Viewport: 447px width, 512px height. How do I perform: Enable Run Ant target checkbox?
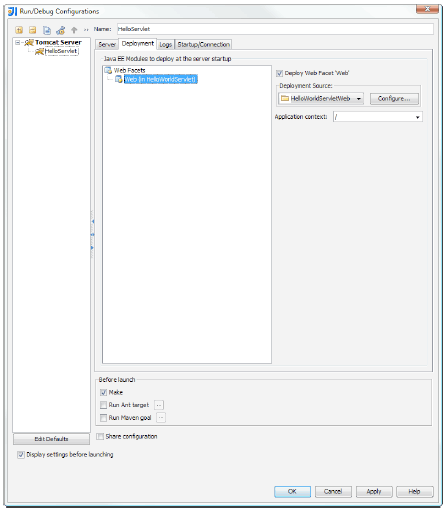pyautogui.click(x=103, y=405)
